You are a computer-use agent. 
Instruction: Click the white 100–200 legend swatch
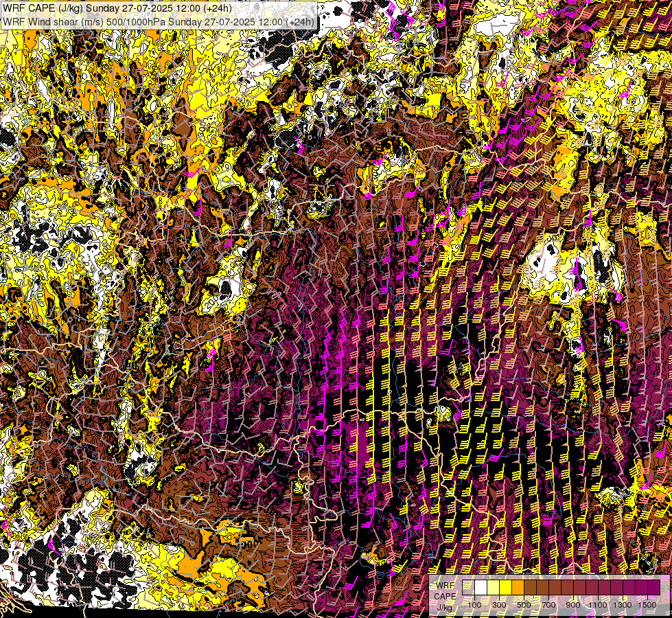pos(481,587)
